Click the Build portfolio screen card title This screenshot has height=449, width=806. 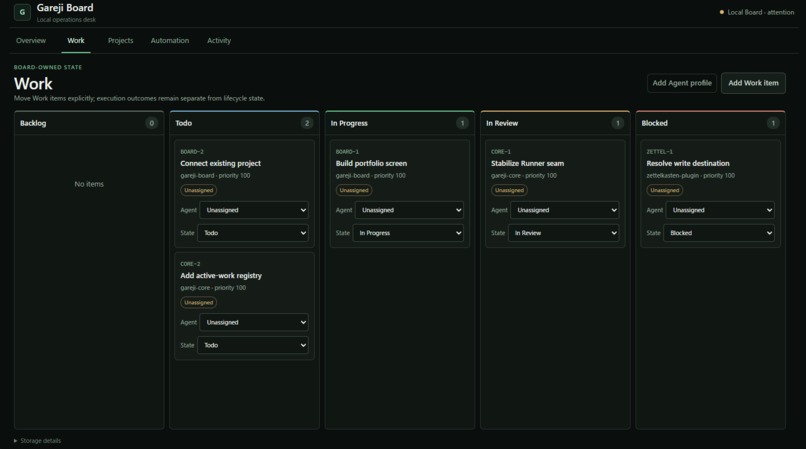point(371,164)
